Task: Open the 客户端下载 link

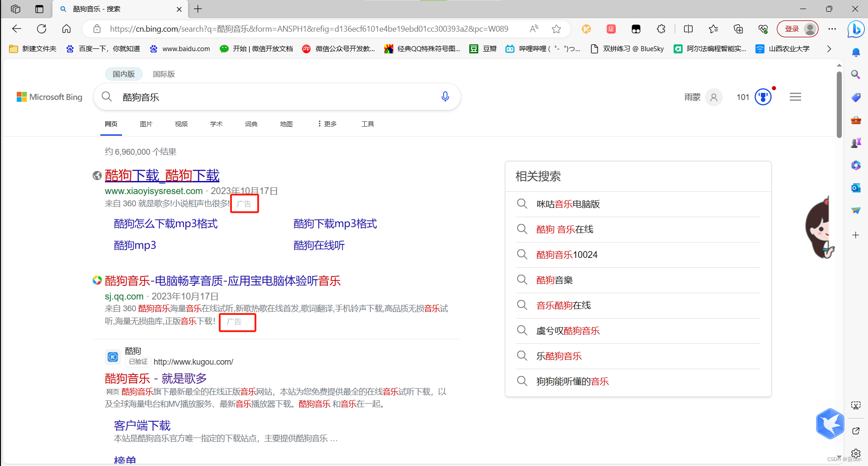Action: [142, 425]
